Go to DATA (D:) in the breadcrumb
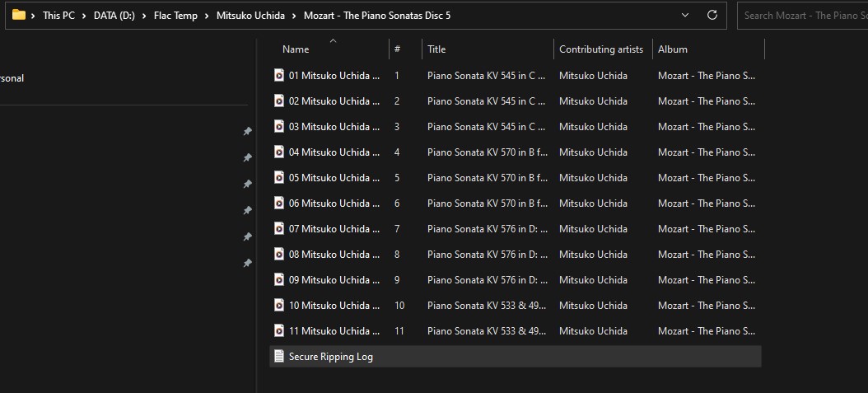Image resolution: width=868 pixels, height=393 pixels. 114,16
